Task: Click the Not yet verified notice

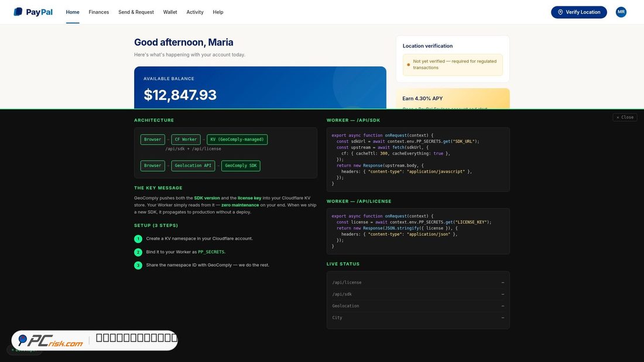Action: coord(453,64)
